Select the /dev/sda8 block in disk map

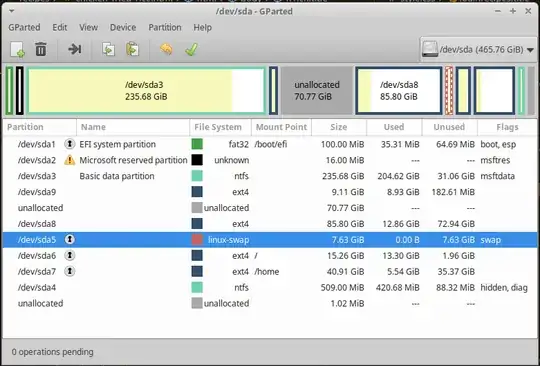click(x=399, y=91)
